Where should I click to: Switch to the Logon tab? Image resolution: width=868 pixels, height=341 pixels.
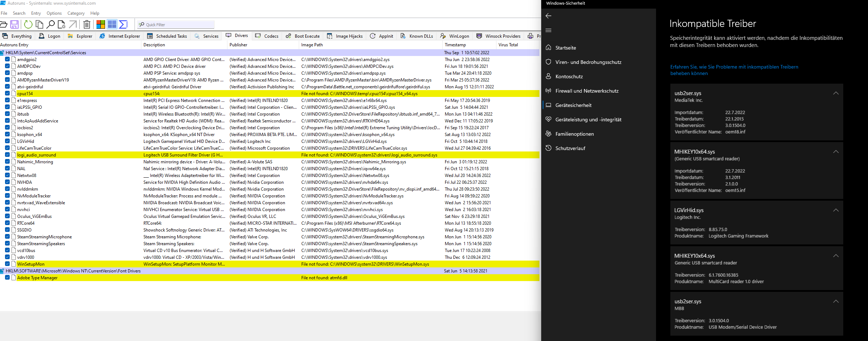pyautogui.click(x=50, y=36)
